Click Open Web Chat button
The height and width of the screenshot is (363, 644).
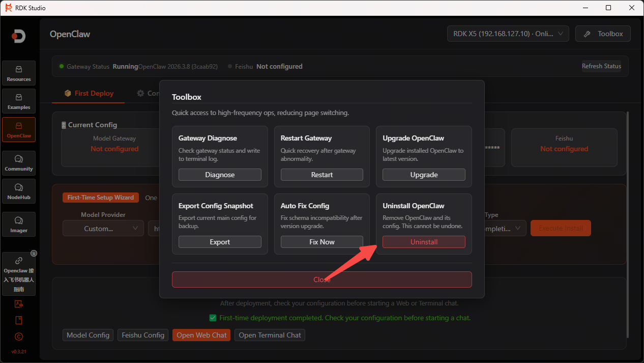click(x=201, y=335)
